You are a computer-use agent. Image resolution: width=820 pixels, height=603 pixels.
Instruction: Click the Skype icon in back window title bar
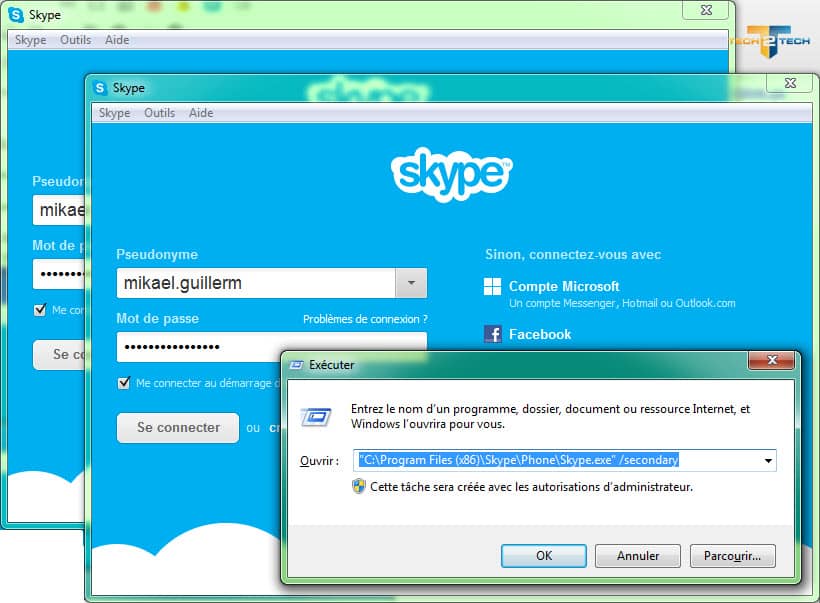pyautogui.click(x=17, y=15)
